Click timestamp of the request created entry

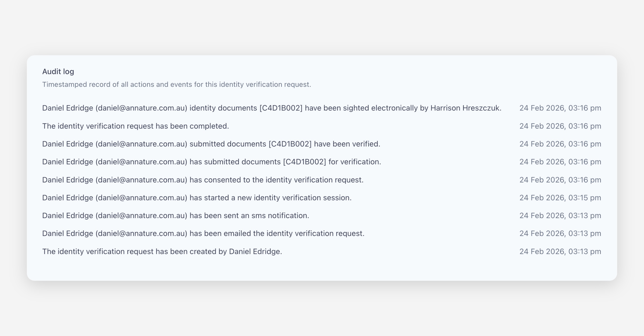click(560, 251)
